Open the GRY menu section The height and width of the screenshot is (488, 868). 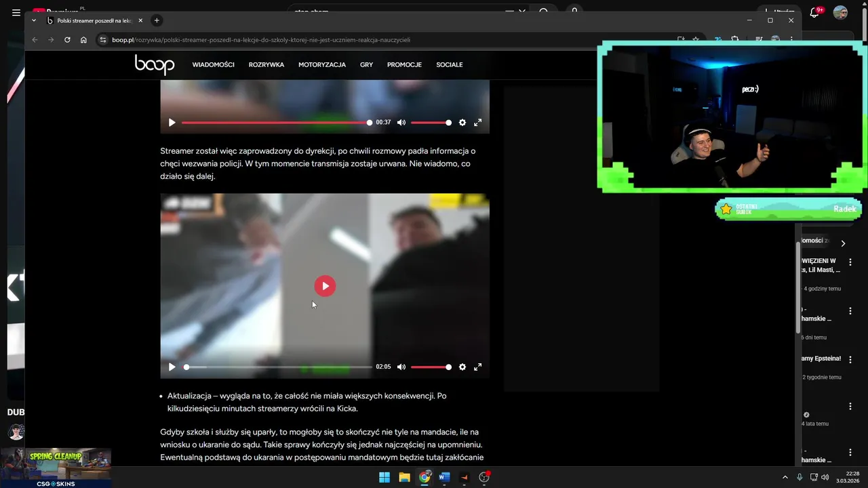366,65
